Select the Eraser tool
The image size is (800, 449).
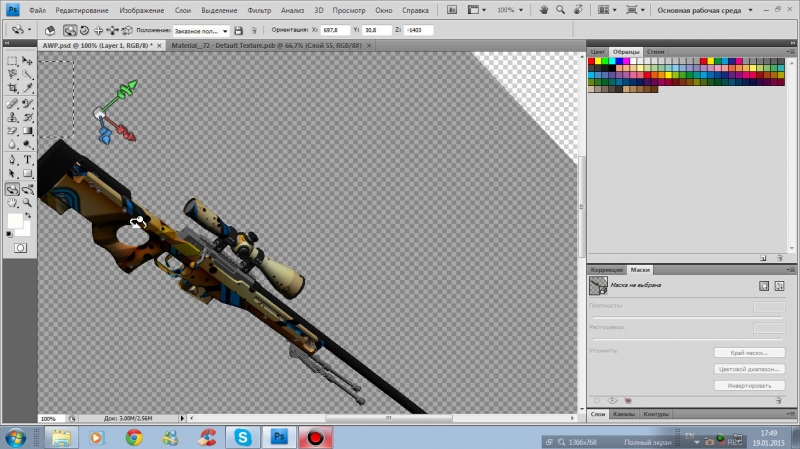point(12,131)
